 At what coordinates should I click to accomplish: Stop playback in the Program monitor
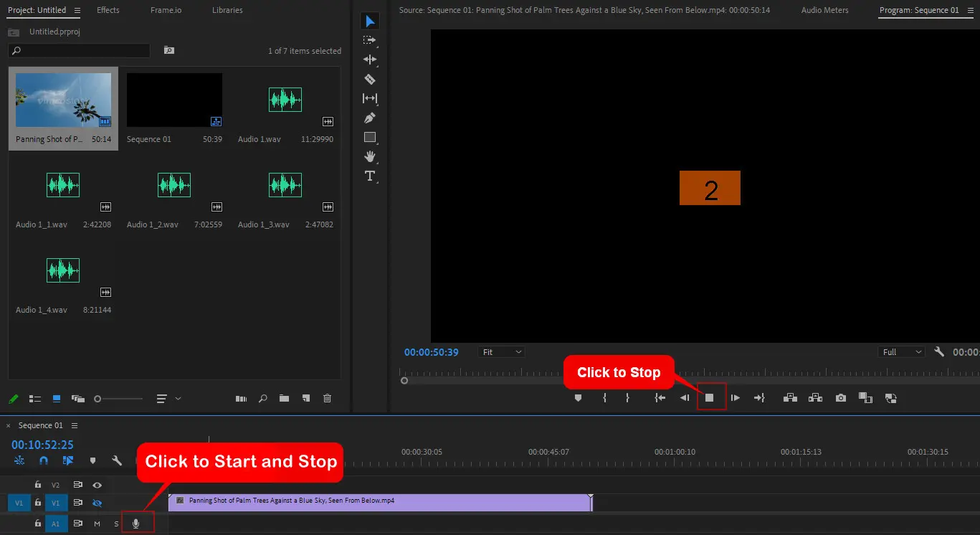[x=710, y=397]
